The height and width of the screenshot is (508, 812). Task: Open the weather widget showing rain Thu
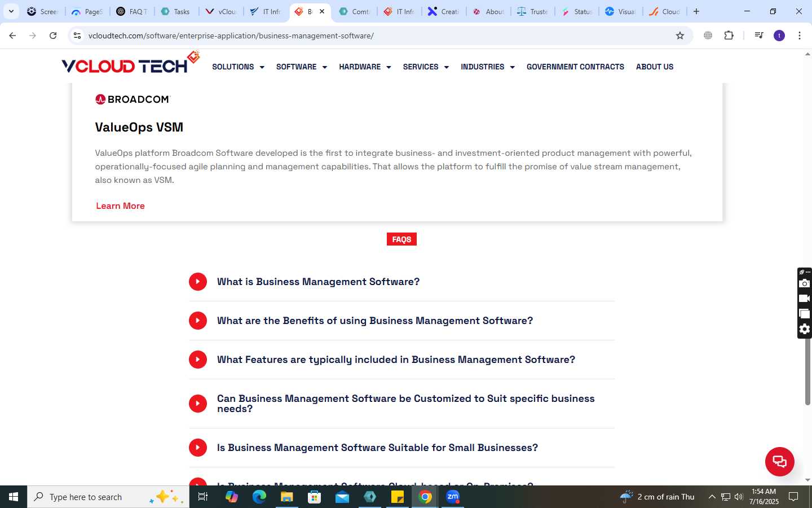657,497
